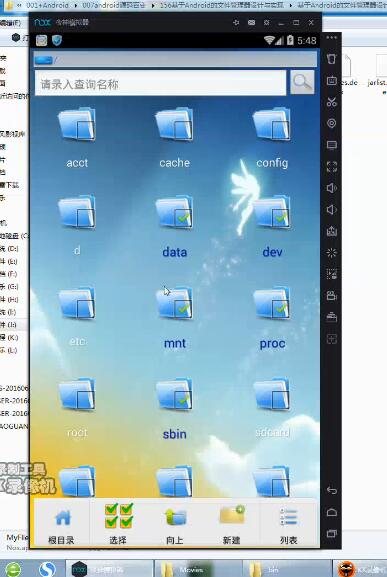Click the Nox scissors screenshot icon

click(x=331, y=102)
